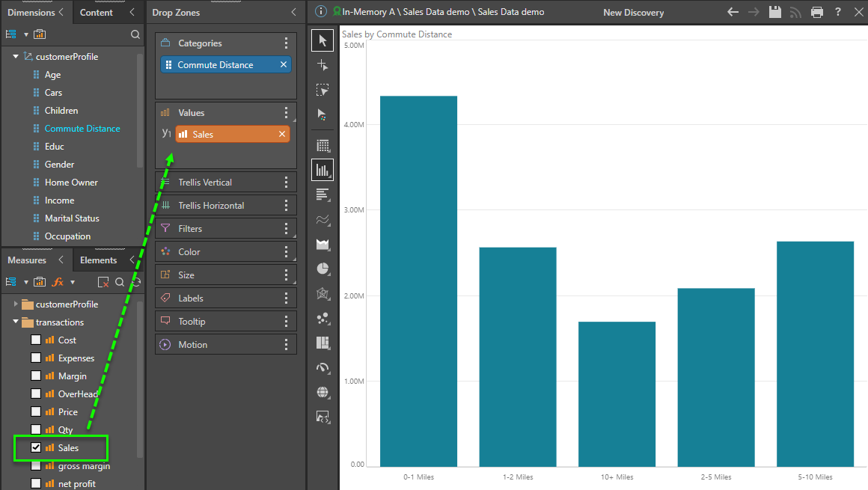Click the 0-1 Miles bar in chart
Image resolution: width=868 pixels, height=490 pixels.
(418, 281)
